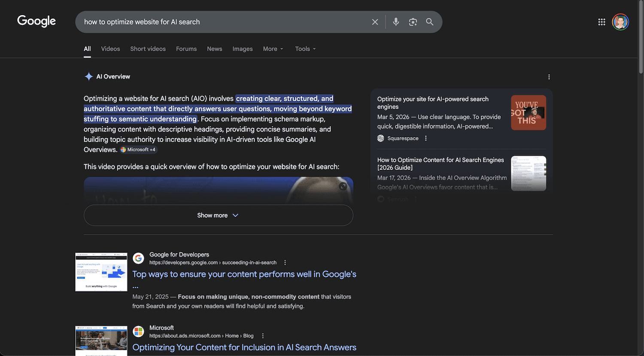Expand AI Overview with Show more

tap(218, 215)
